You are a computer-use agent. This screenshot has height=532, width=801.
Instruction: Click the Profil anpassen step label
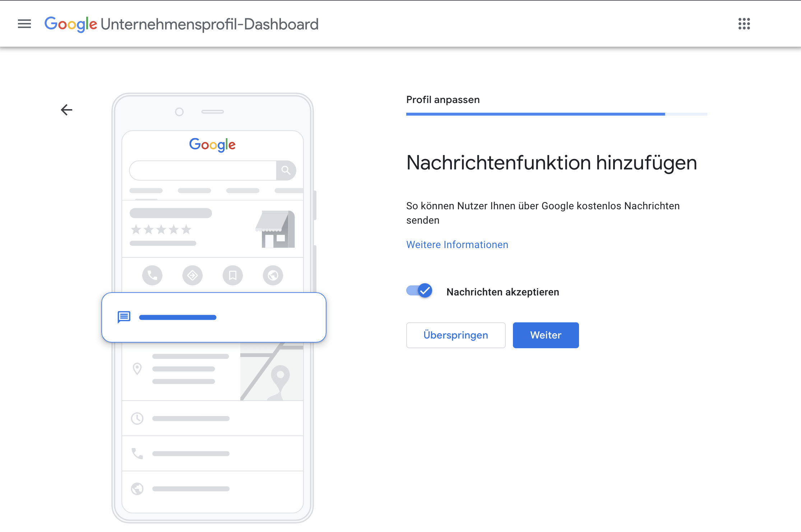point(443,99)
